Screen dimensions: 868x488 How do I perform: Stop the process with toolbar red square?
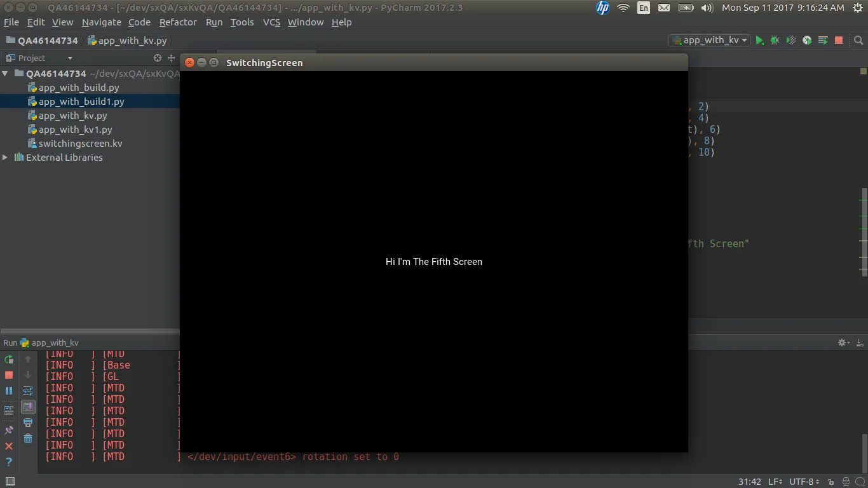(x=839, y=40)
